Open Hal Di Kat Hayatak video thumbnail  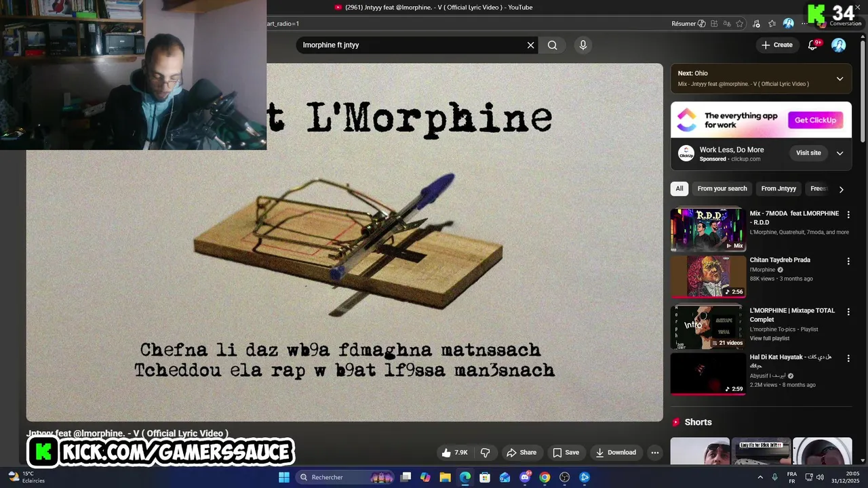tap(708, 373)
